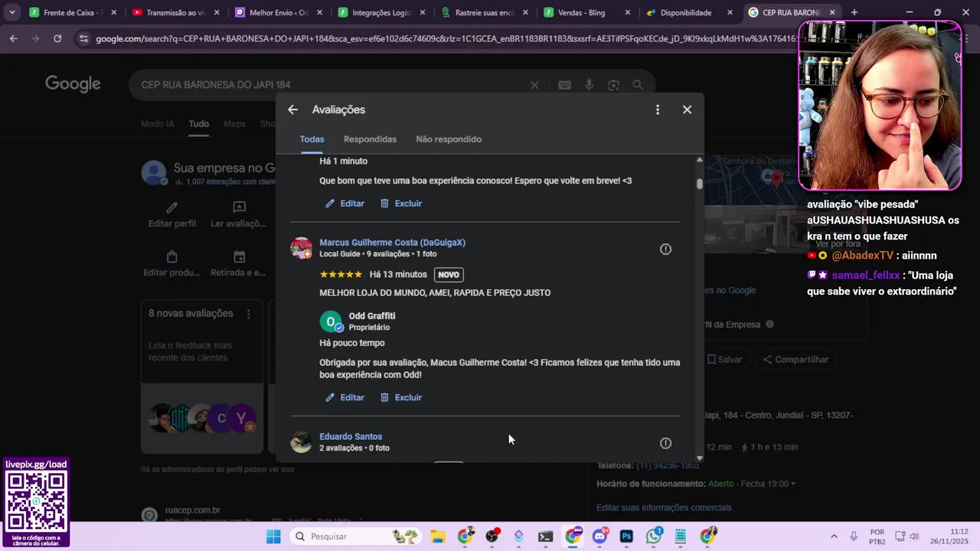Click the Chrome address bar URL
This screenshot has height=551, width=980.
point(444,38)
